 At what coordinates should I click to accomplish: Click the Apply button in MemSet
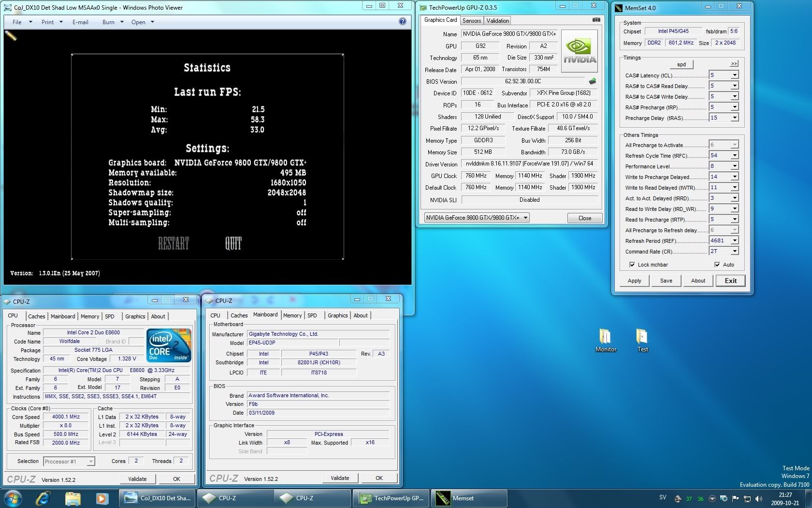[x=635, y=281]
